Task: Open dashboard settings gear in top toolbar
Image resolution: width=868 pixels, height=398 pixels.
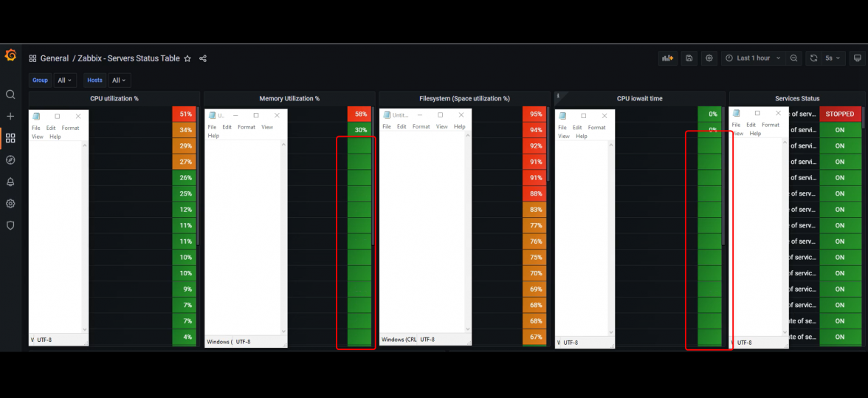Action: click(x=709, y=58)
